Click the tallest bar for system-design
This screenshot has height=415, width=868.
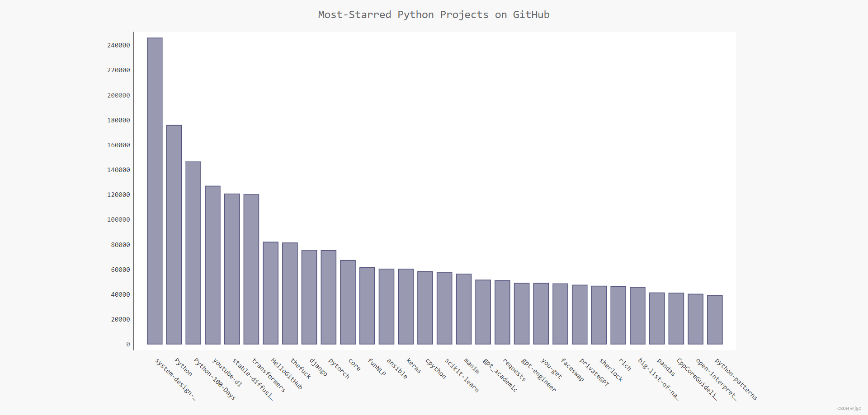(x=155, y=191)
